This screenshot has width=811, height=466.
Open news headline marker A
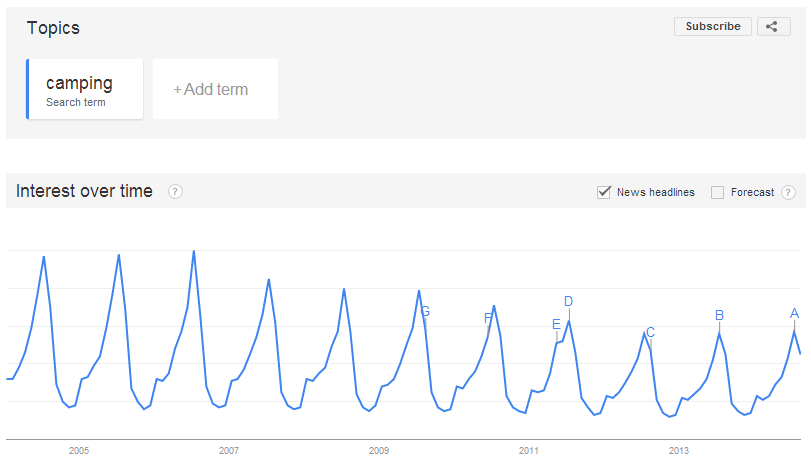(x=794, y=313)
